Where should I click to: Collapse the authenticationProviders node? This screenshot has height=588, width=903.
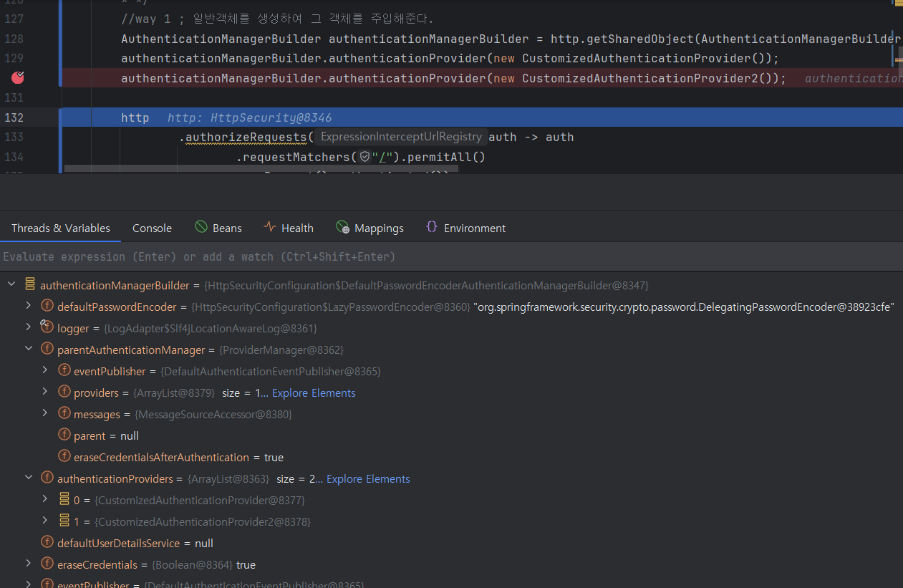pyautogui.click(x=28, y=478)
